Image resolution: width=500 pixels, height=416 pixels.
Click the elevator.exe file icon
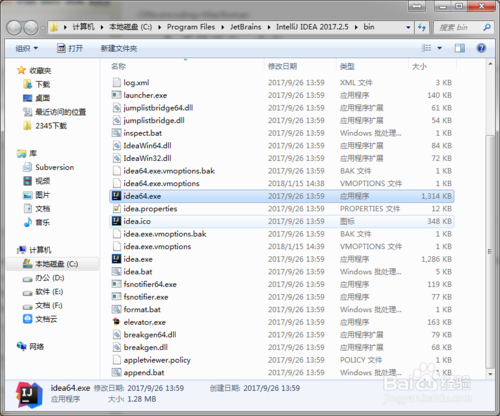(x=116, y=322)
